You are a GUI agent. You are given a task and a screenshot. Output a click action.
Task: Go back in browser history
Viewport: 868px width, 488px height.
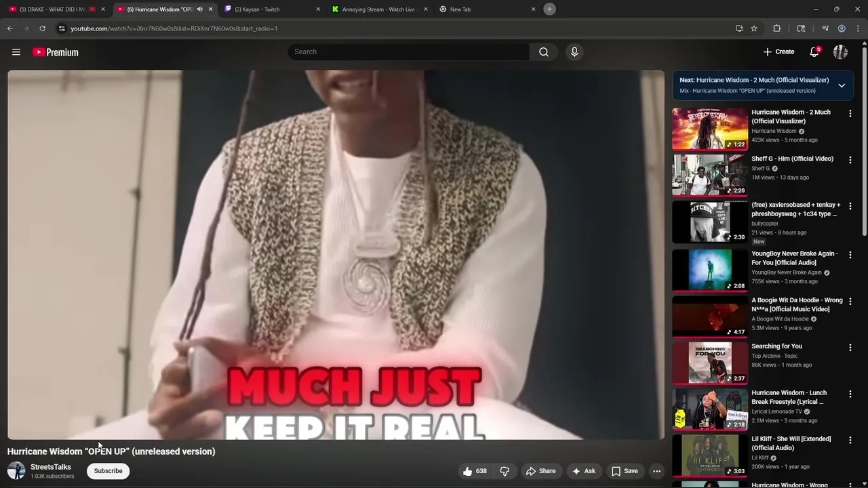[10, 28]
